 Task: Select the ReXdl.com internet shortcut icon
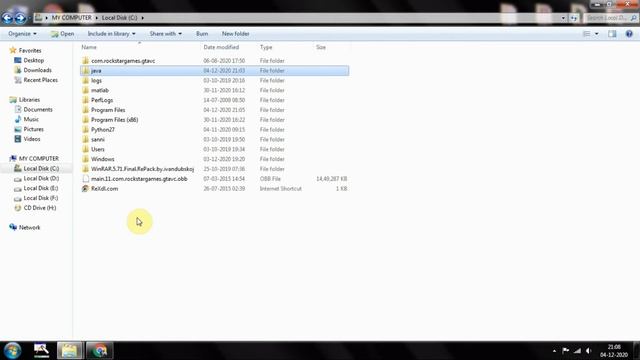click(85, 189)
